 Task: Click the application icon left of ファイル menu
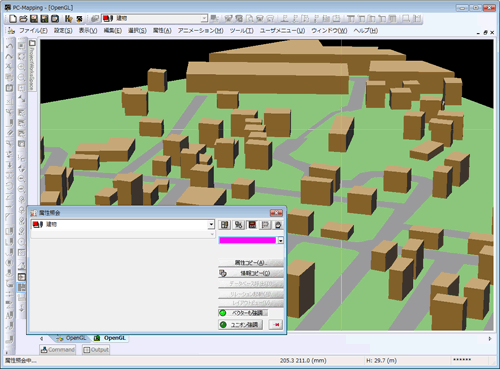(x=11, y=31)
